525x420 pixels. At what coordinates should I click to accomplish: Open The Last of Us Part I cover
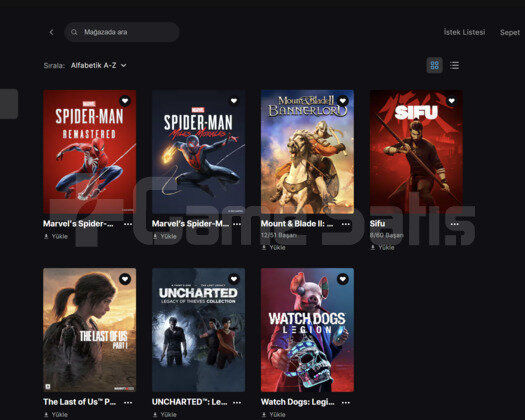pyautogui.click(x=89, y=330)
